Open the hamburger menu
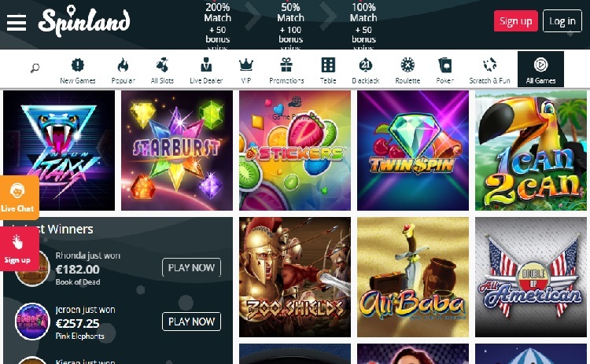 click(17, 22)
